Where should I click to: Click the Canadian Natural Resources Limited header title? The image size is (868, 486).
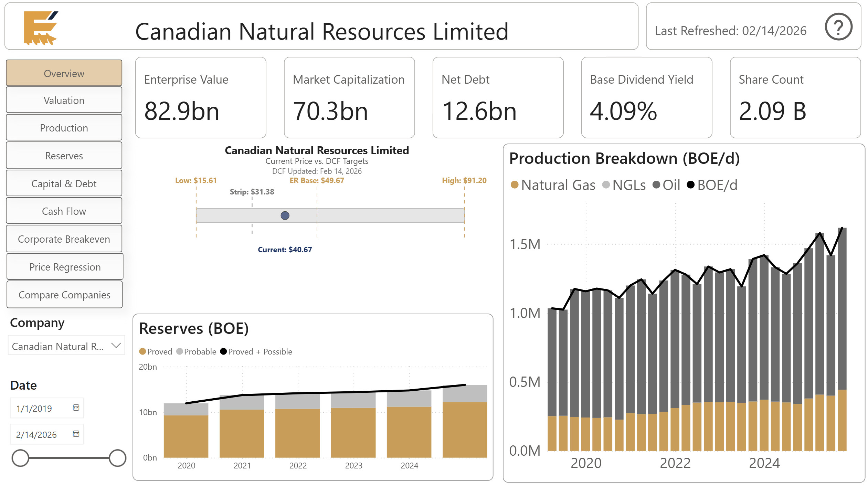(x=322, y=31)
